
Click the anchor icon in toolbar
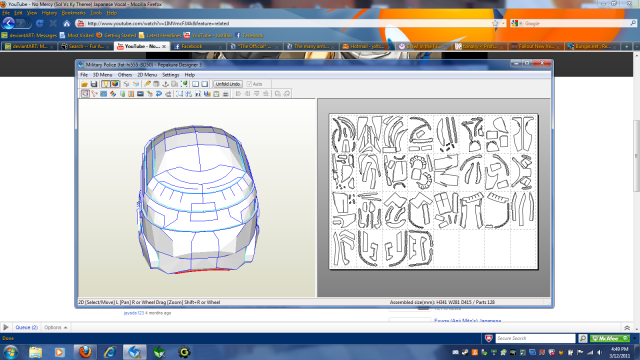click(165, 84)
